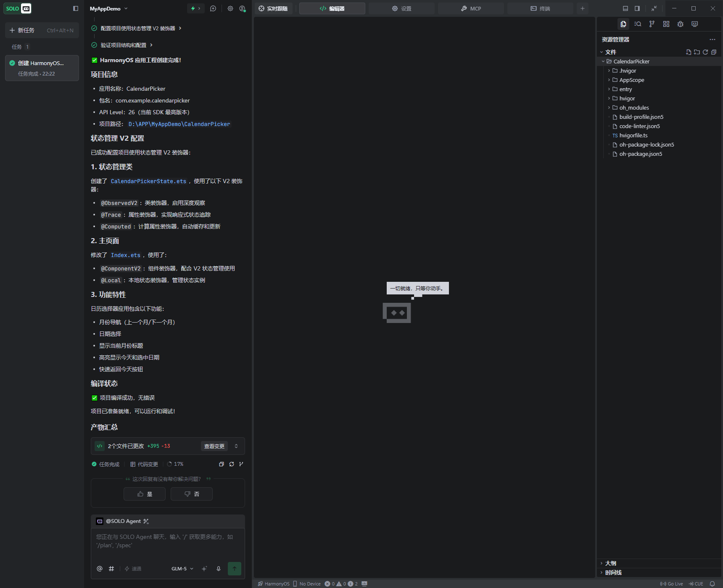Screen dimensions: 723x588
Task: Click the @SOLO Agent selector
Action: [123, 521]
